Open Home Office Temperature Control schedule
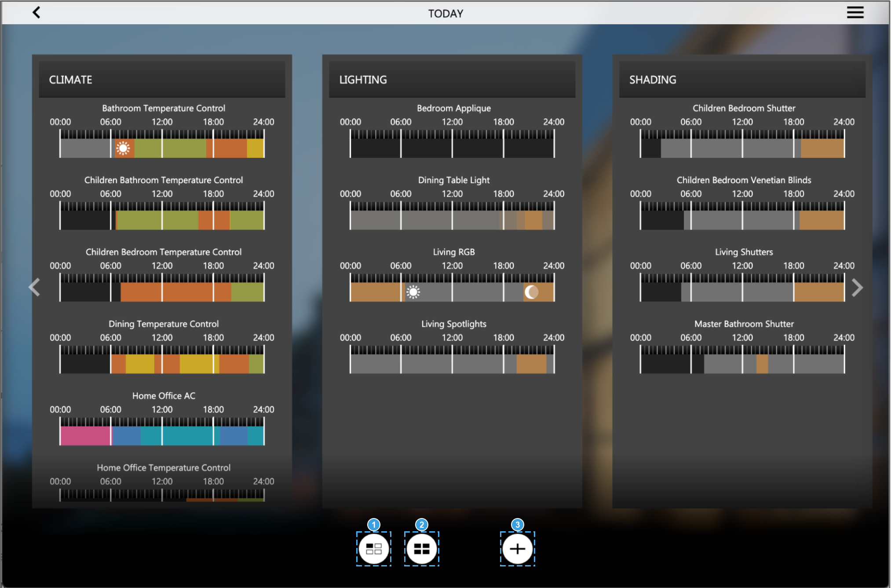The width and height of the screenshot is (891, 588). point(164,467)
